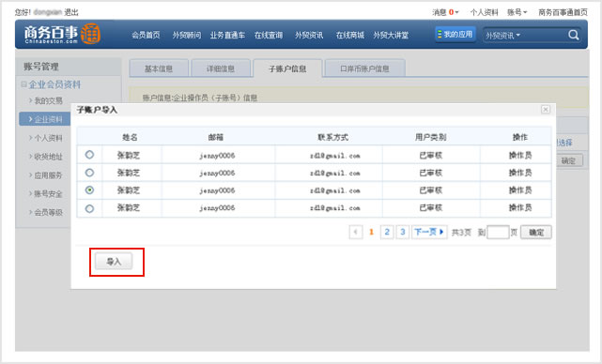Click the 邮箱 column header

click(216, 137)
